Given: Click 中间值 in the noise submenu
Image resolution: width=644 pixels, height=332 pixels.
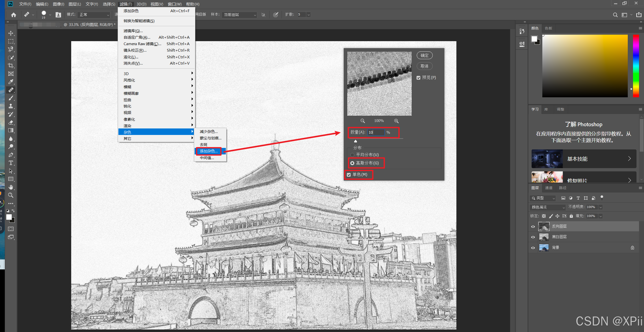Looking at the screenshot, I should tap(207, 158).
